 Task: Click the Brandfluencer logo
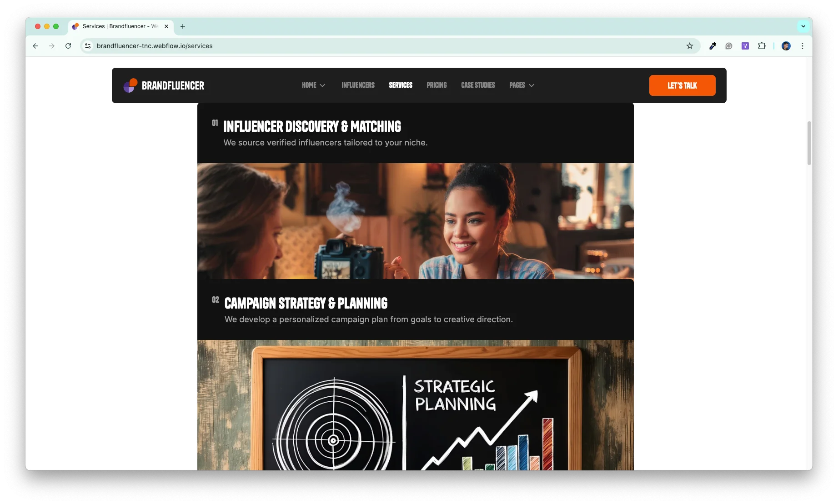coord(164,85)
